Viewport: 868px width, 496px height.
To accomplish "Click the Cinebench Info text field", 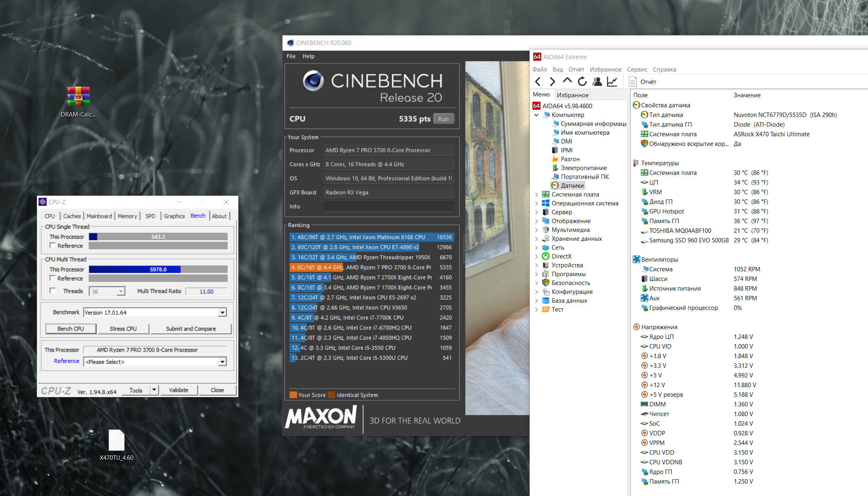I will click(x=388, y=206).
